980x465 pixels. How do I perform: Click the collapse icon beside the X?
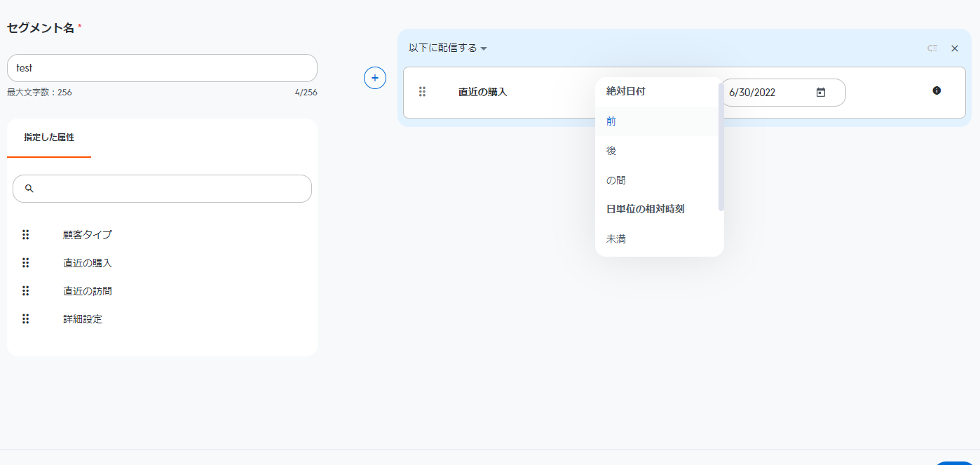point(932,48)
